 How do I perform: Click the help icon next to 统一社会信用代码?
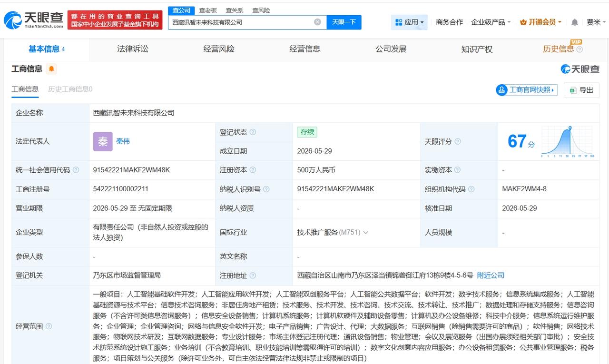pos(76,170)
